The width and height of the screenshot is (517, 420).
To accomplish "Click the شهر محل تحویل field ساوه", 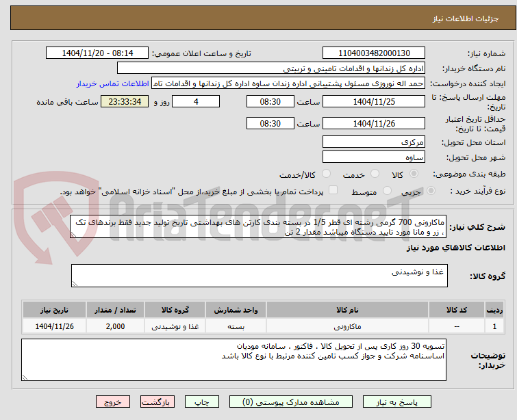I will 374,157.
